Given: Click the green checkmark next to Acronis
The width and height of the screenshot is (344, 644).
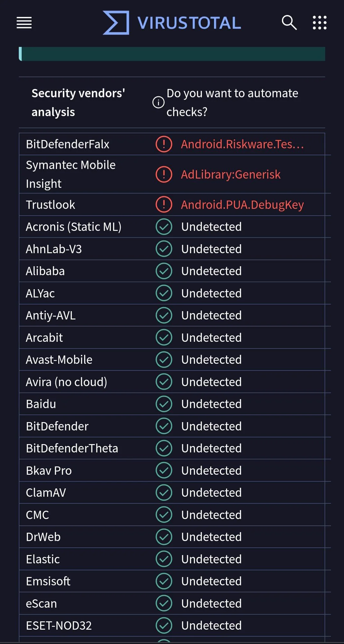Looking at the screenshot, I should click(x=163, y=227).
